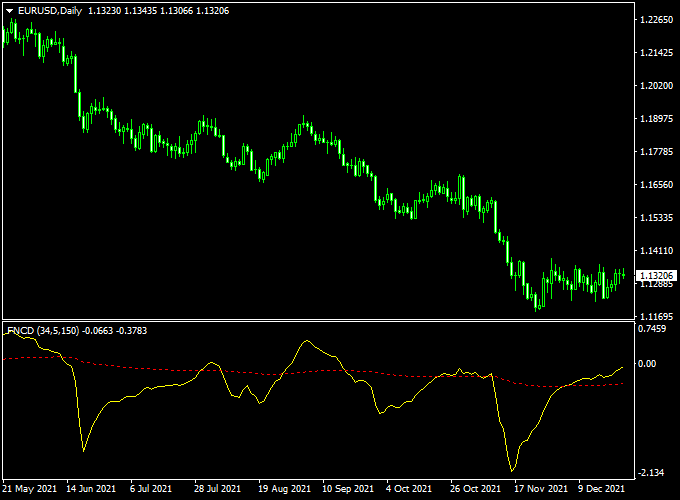Click the FNCD (34,5,150) indicator label

coord(42,330)
